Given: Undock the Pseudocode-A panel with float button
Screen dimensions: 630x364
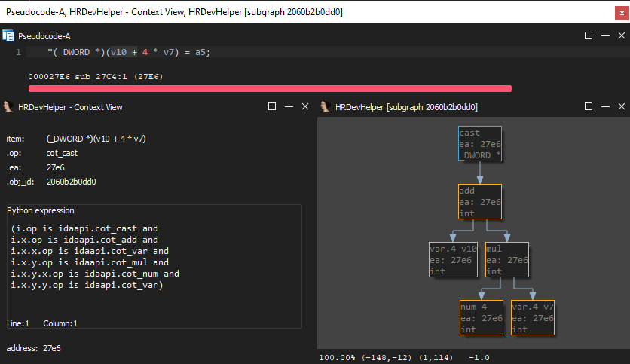Looking at the screenshot, I should pos(589,35).
